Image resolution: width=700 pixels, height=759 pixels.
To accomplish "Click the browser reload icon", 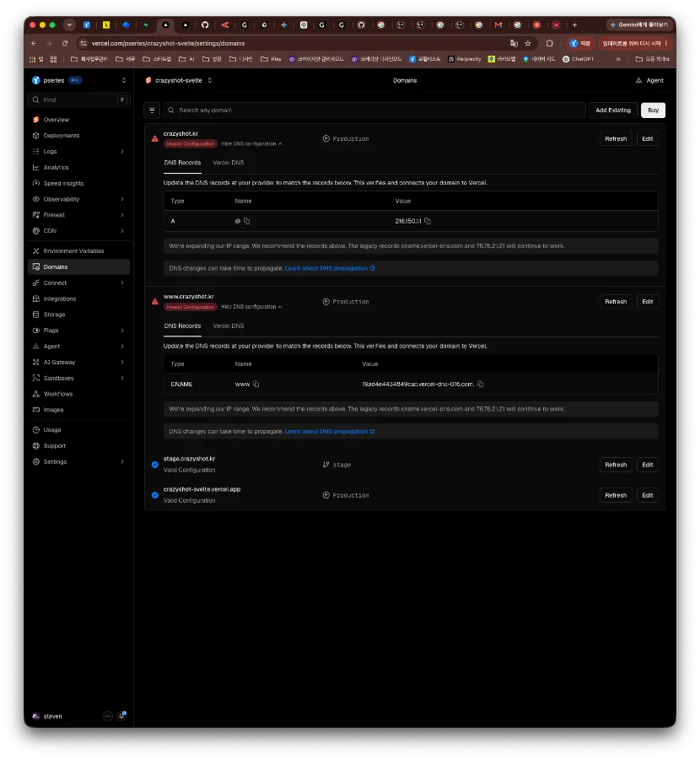I will click(65, 44).
